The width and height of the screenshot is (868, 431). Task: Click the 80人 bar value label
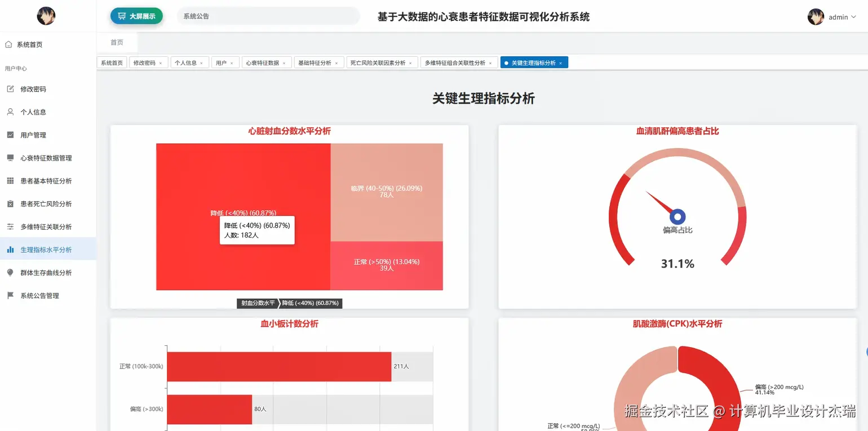click(260, 409)
